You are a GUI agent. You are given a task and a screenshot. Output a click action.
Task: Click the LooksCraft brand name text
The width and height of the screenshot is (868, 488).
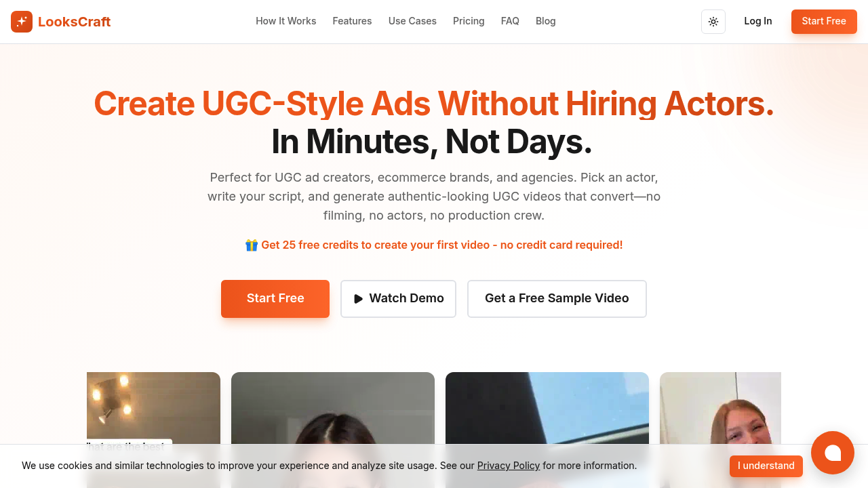coord(74,22)
